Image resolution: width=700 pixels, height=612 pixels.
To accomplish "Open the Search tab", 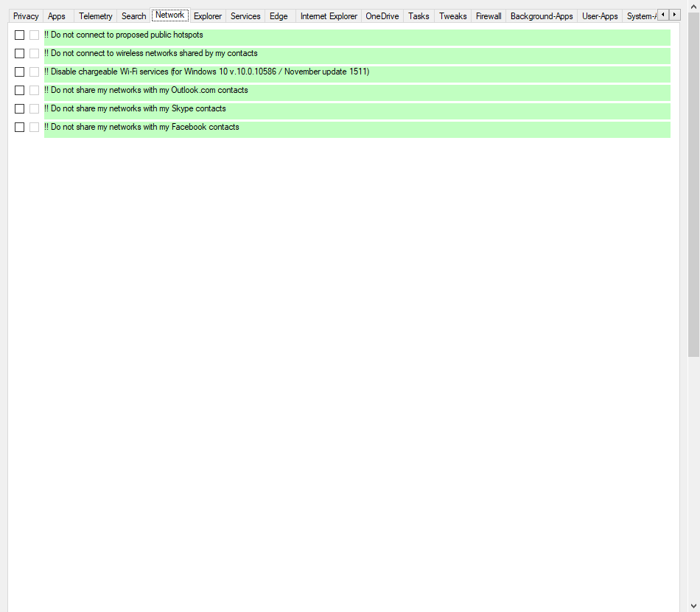I will 134,16.
